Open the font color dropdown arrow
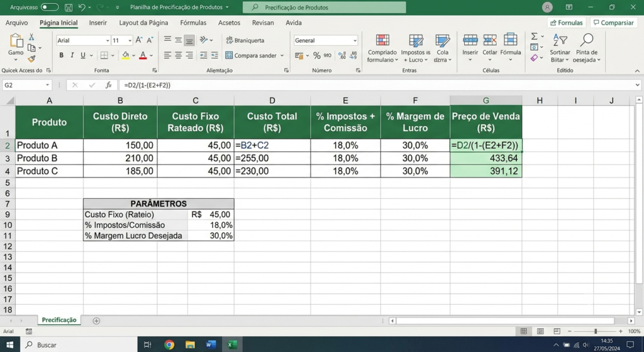This screenshot has width=644, height=352. (151, 55)
